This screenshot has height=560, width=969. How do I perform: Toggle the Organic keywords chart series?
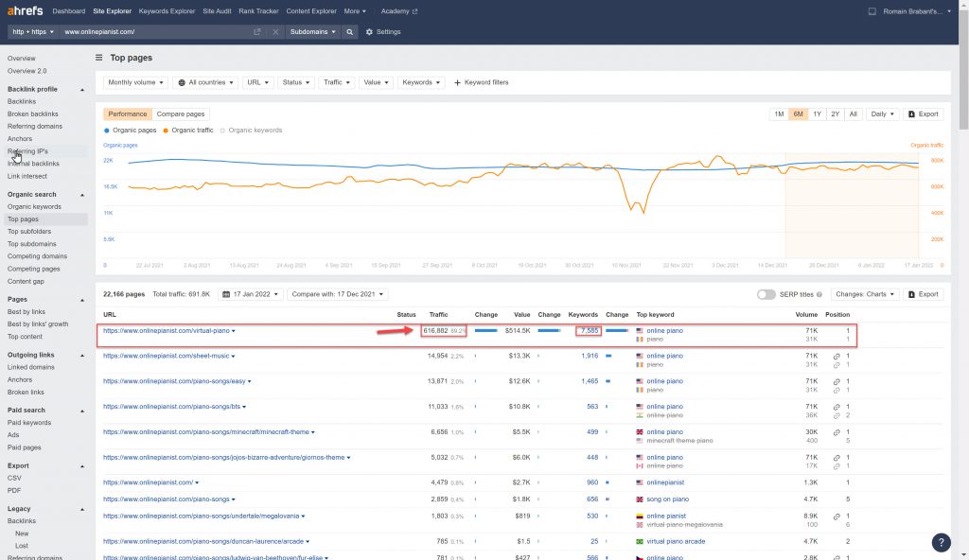[251, 131]
